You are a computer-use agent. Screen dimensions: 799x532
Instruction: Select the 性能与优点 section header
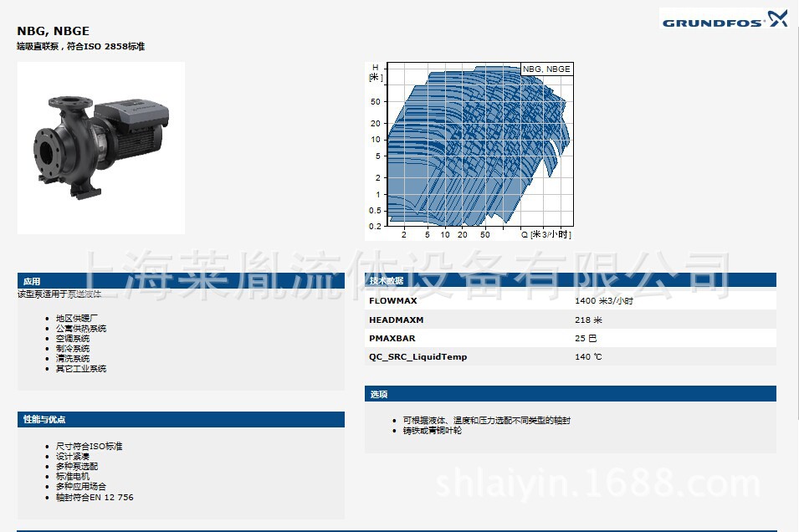click(x=44, y=420)
